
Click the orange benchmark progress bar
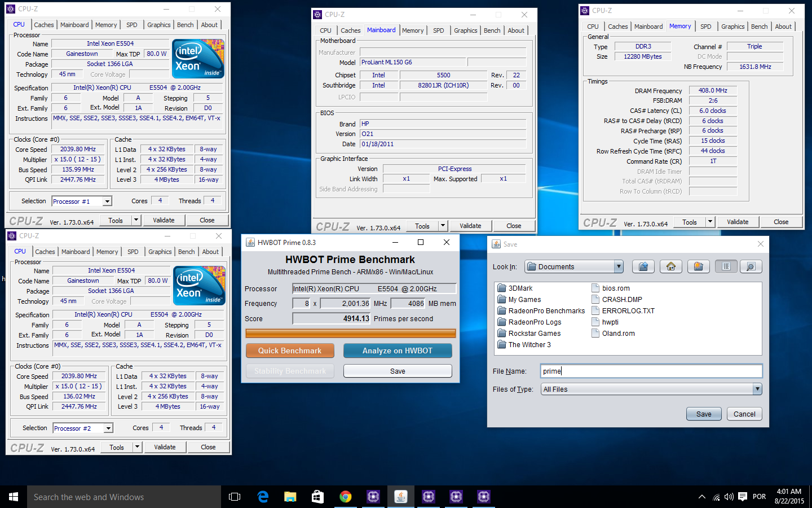[x=350, y=334]
